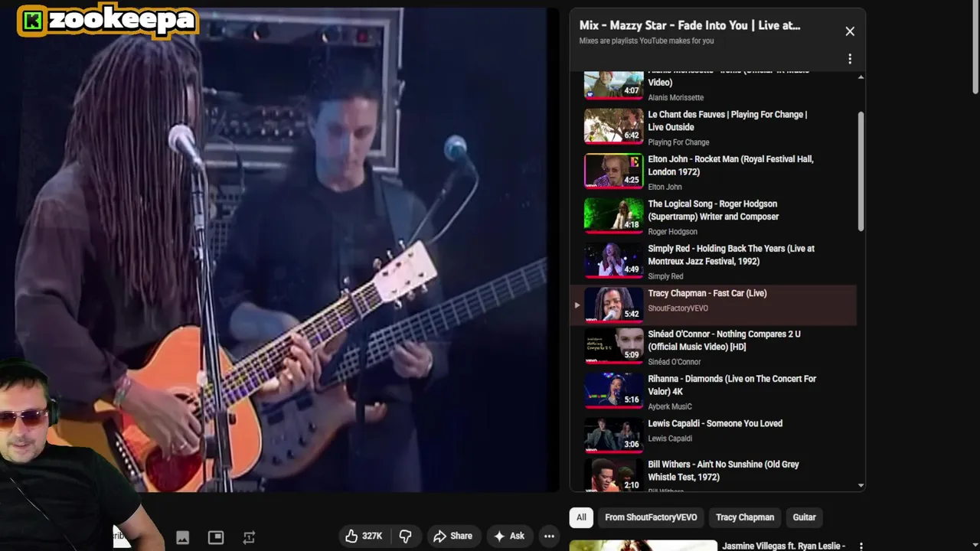The width and height of the screenshot is (980, 551).
Task: Select the Guitar filter chip
Action: [804, 517]
